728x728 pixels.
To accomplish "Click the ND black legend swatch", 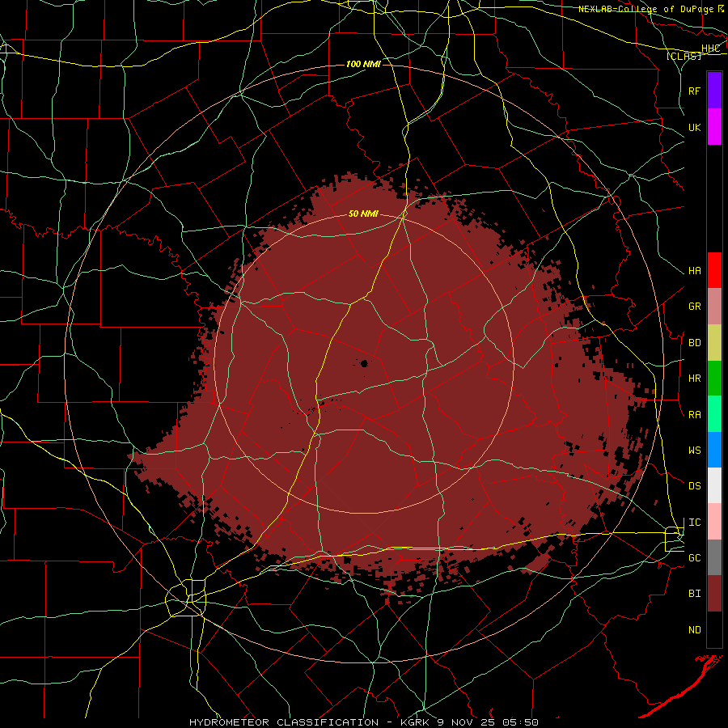I will [714, 629].
